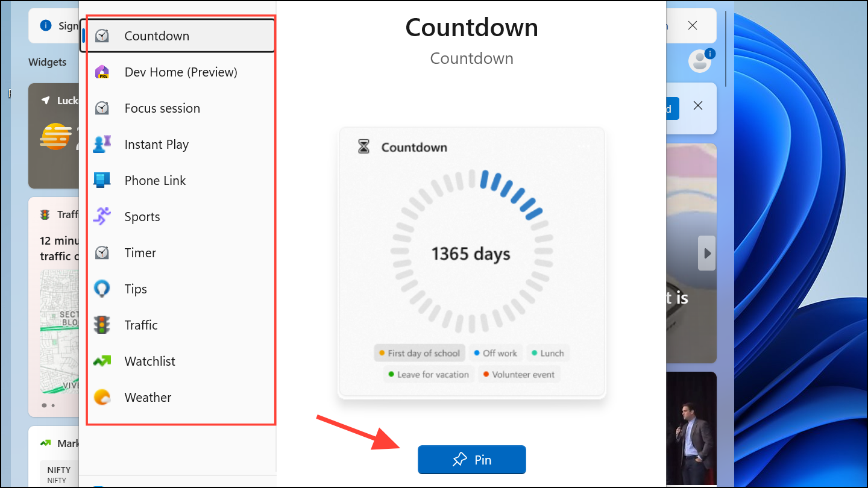The image size is (868, 488).
Task: Select the First day of school tag
Action: click(x=419, y=353)
